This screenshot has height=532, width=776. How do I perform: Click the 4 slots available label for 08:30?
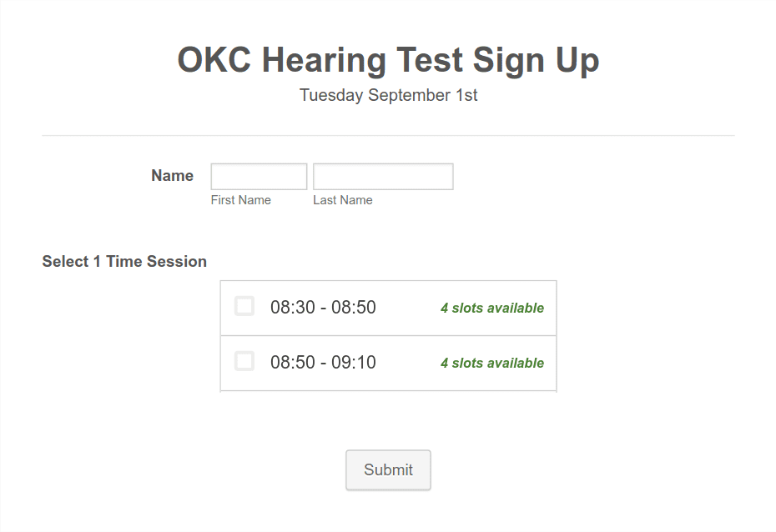(x=491, y=308)
